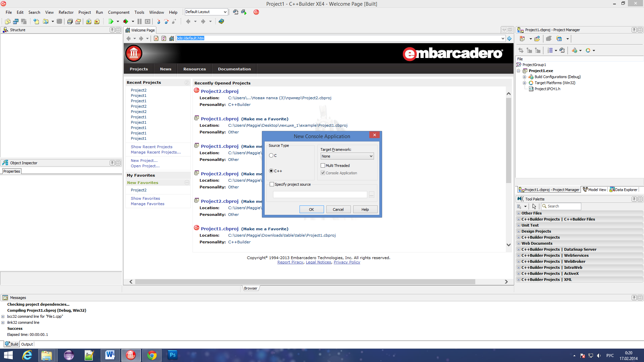This screenshot has height=362, width=644.
Task: Click the Build Configurations flask icon in toolbar
Action: click(x=575, y=50)
